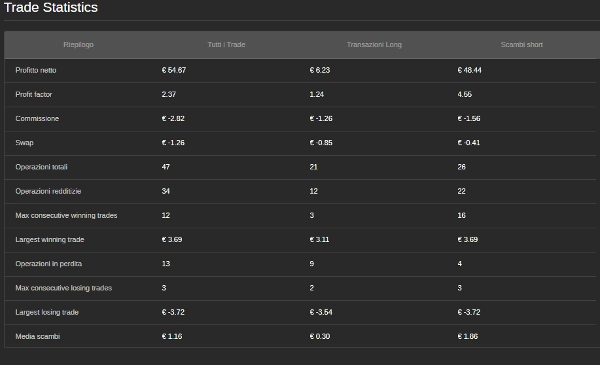This screenshot has height=365, width=600.
Task: Select the Transazioni Long column header
Action: 374,45
